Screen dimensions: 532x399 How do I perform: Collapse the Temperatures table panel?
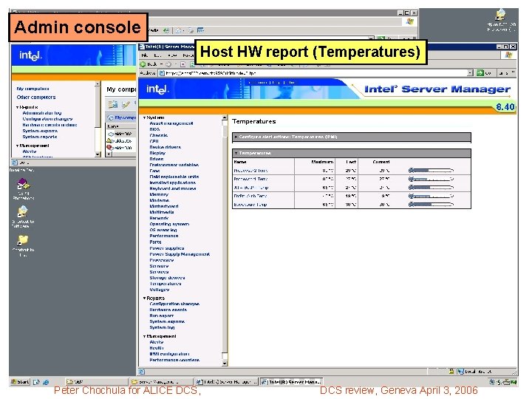coord(236,154)
